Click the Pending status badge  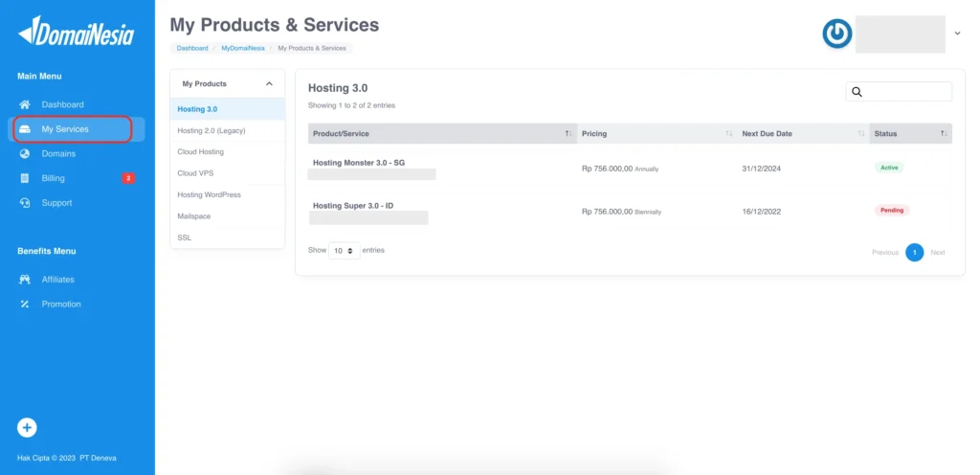892,210
